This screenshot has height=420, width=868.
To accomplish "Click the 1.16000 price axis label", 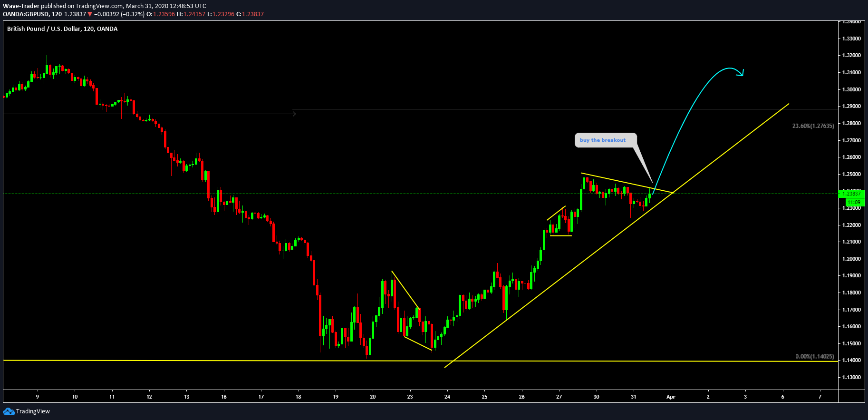I will [851, 326].
